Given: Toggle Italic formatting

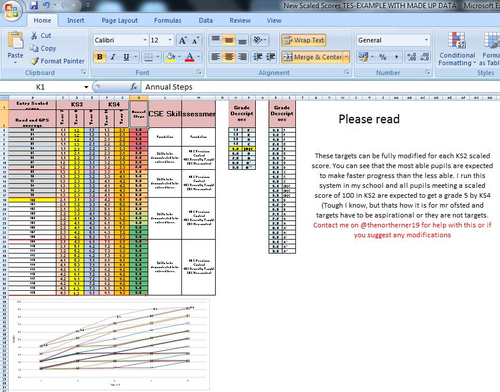Looking at the screenshot, I should click(x=113, y=57).
